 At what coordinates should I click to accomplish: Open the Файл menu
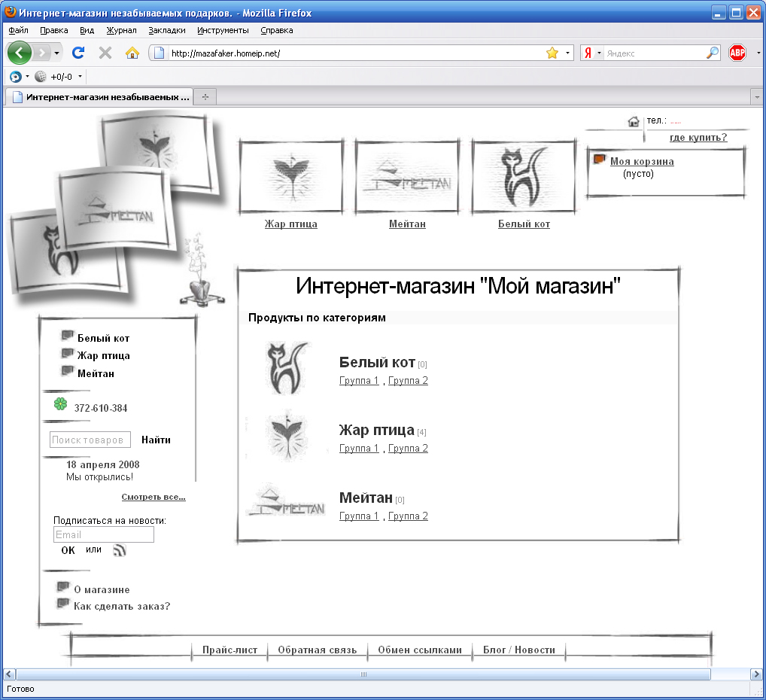[x=18, y=30]
